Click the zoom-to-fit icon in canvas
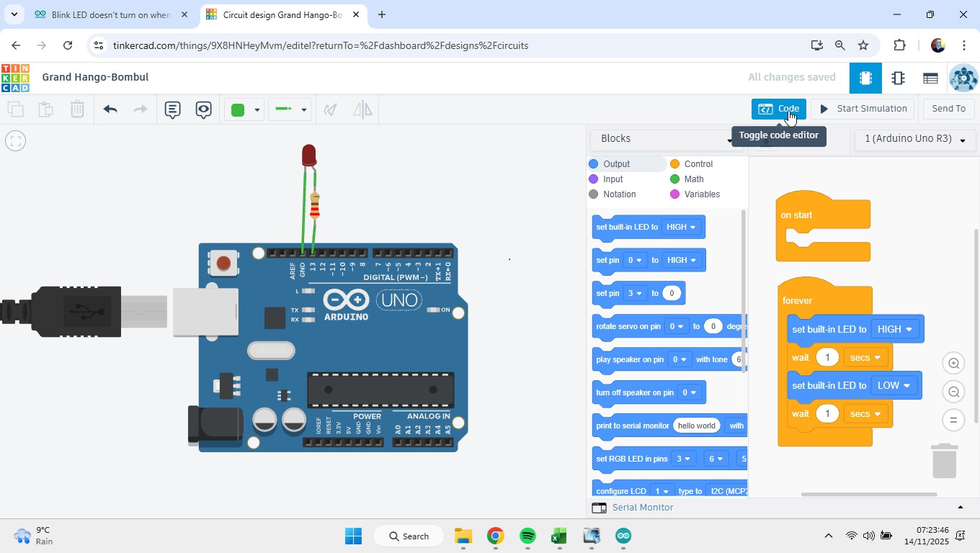The image size is (980, 553). point(16,140)
